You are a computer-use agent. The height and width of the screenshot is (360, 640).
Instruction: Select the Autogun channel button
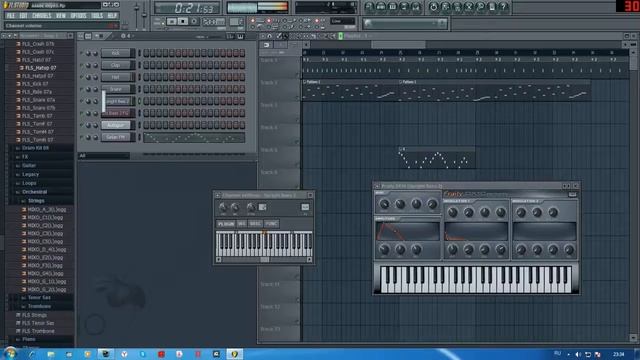click(x=116, y=125)
